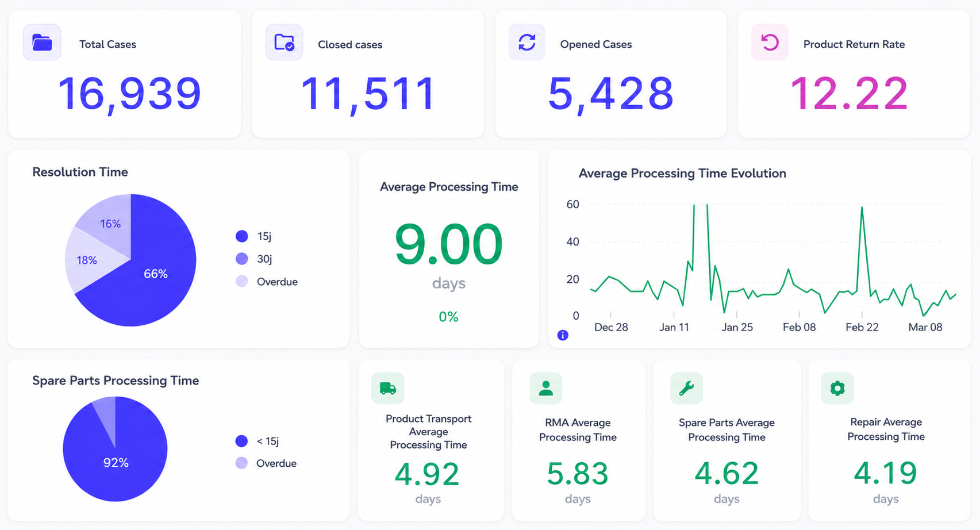This screenshot has height=530, width=980.
Task: Click the Spare Parts wrench icon
Action: (687, 389)
